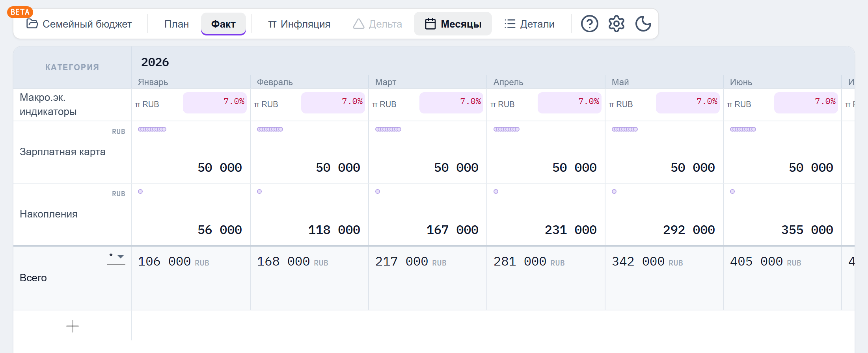Image resolution: width=868 pixels, height=353 pixels.
Task: Click the plus icon to add category
Action: 72,326
